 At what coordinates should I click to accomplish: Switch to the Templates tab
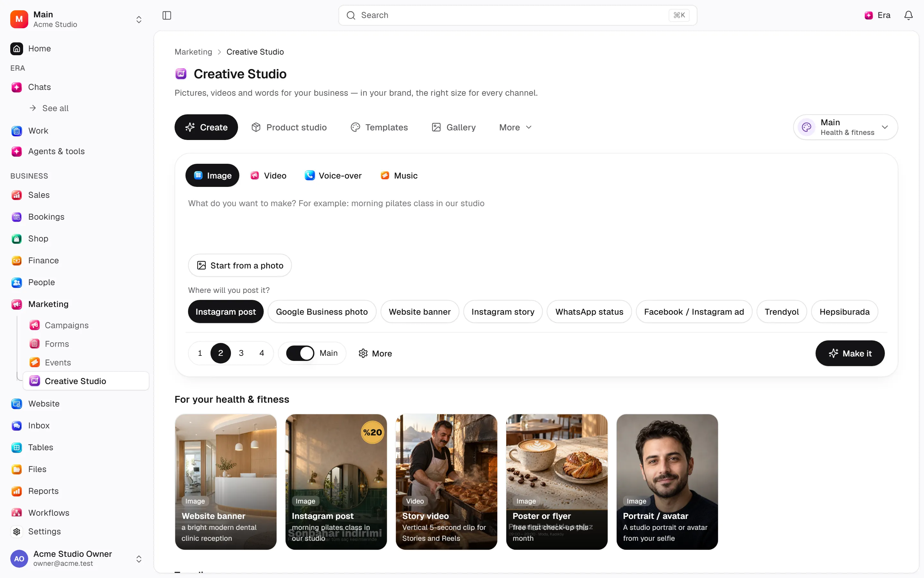379,127
